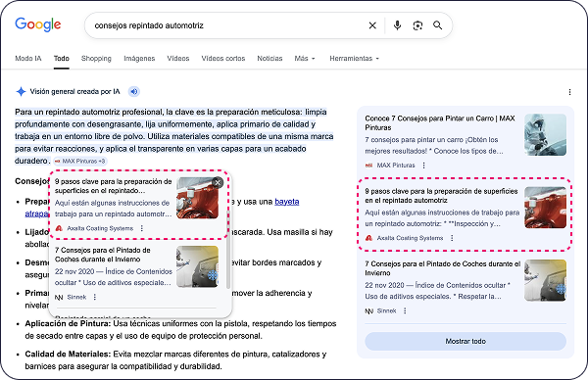Clear the search query with X icon

click(x=372, y=25)
